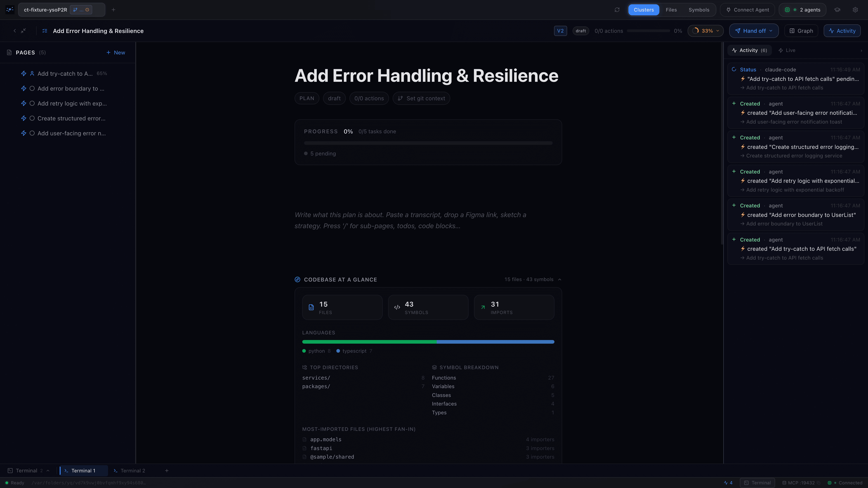Click the plan checklist icon beside the title
The height and width of the screenshot is (488, 868).
click(45, 31)
